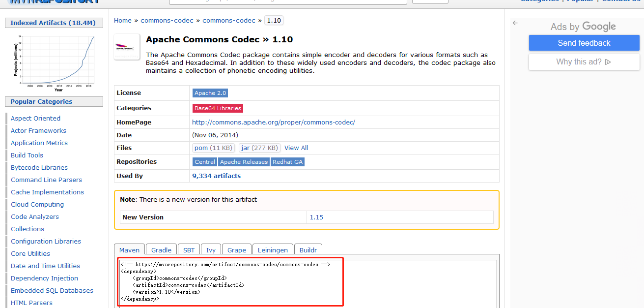This screenshot has width=644, height=308.
Task: Click the Apache Commons Codec » 1.10 title
Action: pos(219,39)
